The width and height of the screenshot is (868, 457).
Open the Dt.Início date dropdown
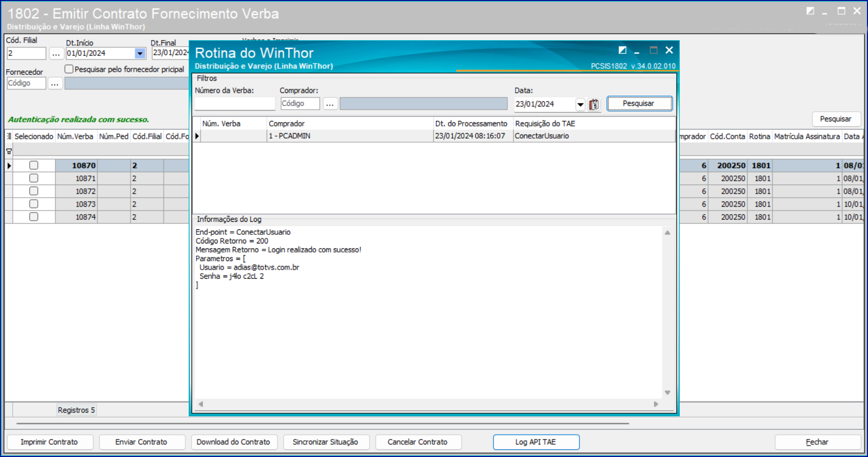[x=140, y=53]
